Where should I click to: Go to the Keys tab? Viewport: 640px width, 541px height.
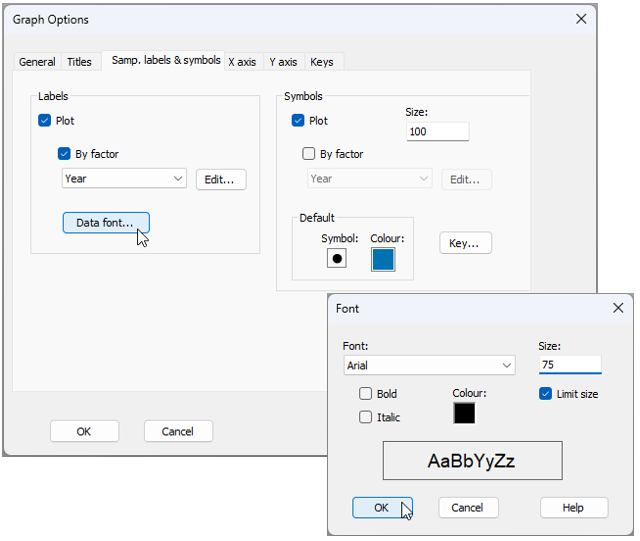[x=321, y=62]
